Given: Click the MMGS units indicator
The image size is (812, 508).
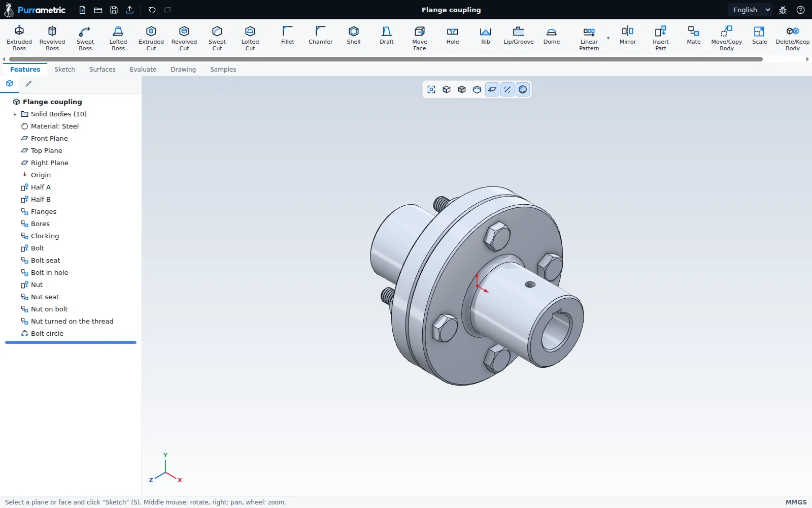Looking at the screenshot, I should pyautogui.click(x=796, y=502).
